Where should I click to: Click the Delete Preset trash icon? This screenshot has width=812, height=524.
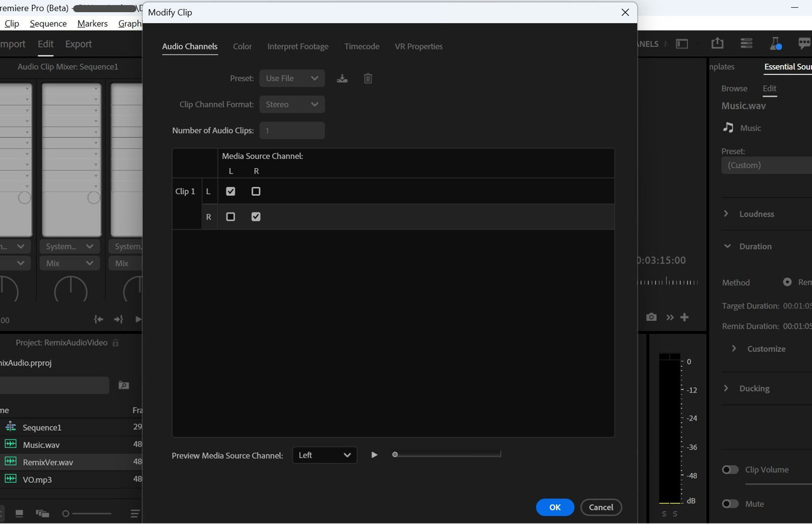pos(367,78)
